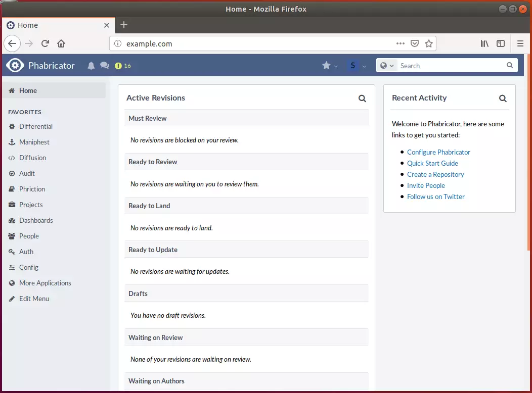This screenshot has height=393, width=532.
Task: Open Configure Phabricator link
Action: point(438,152)
